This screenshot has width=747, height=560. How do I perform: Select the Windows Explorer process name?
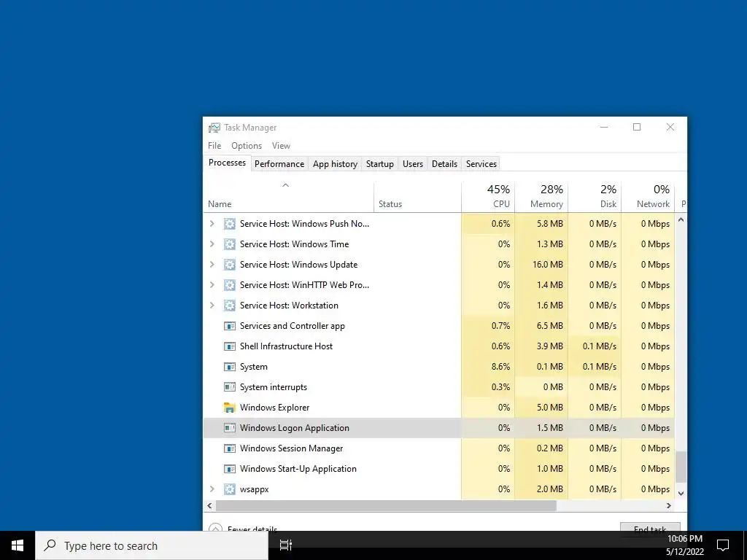274,408
